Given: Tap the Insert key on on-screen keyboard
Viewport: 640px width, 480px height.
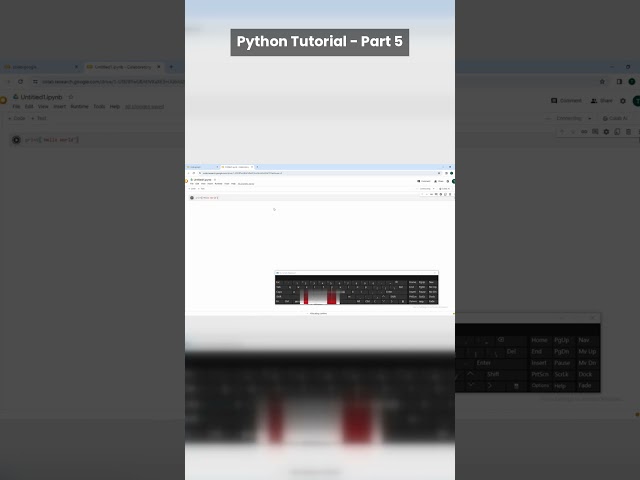Looking at the screenshot, I should click(539, 363).
